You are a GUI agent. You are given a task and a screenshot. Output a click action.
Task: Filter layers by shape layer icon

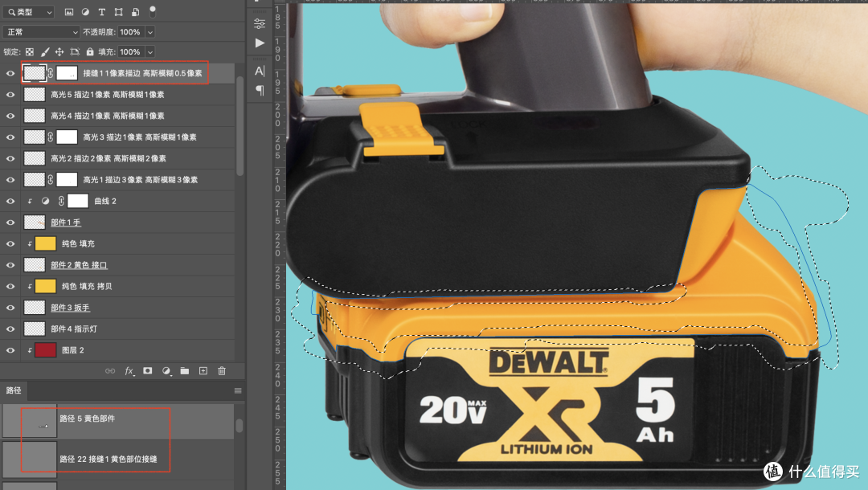pos(118,11)
